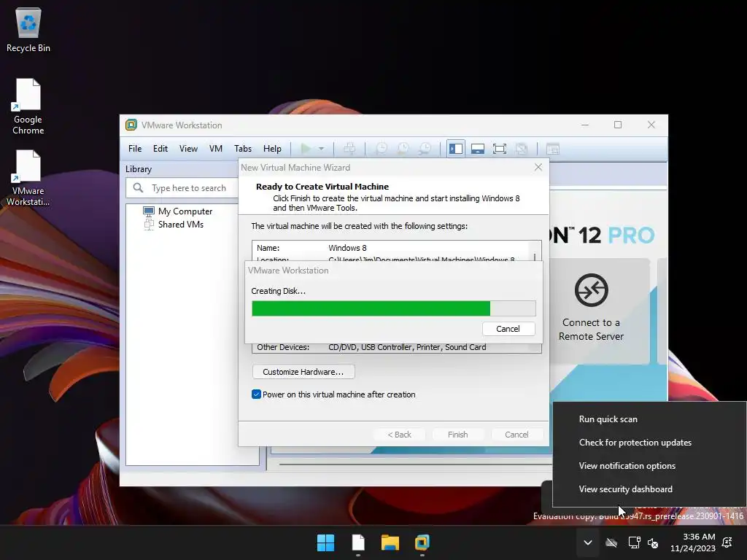
Task: Open the File menu
Action: [x=135, y=149]
